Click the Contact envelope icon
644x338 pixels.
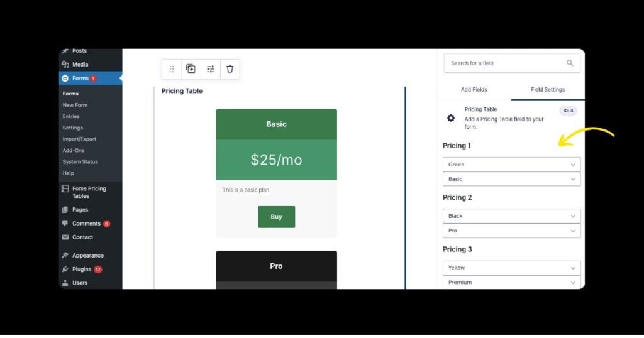[65, 237]
